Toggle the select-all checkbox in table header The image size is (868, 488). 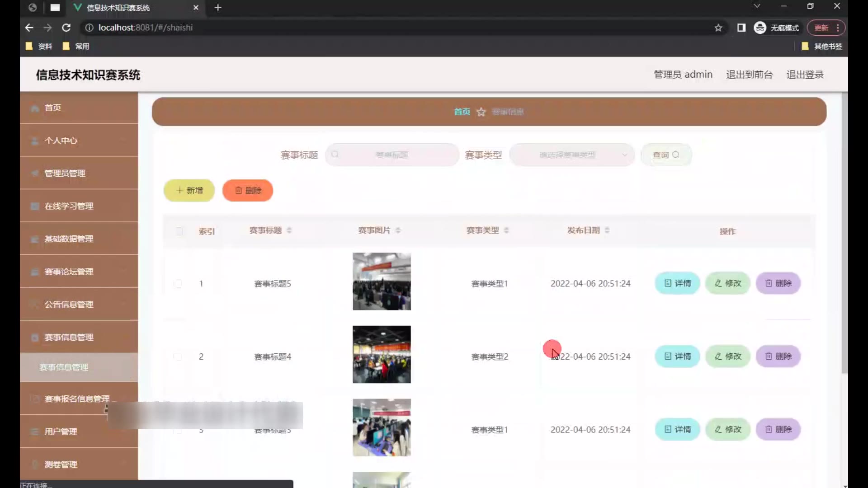coord(179,231)
